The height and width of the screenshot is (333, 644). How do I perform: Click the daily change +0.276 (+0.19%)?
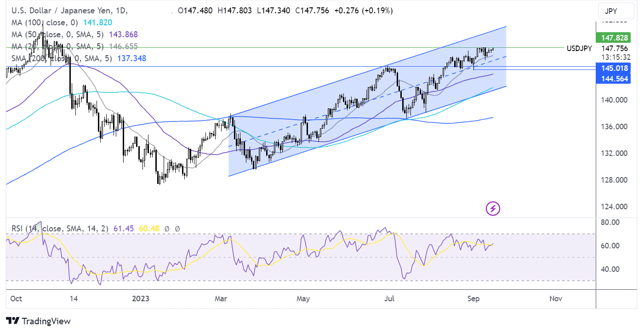[363, 11]
